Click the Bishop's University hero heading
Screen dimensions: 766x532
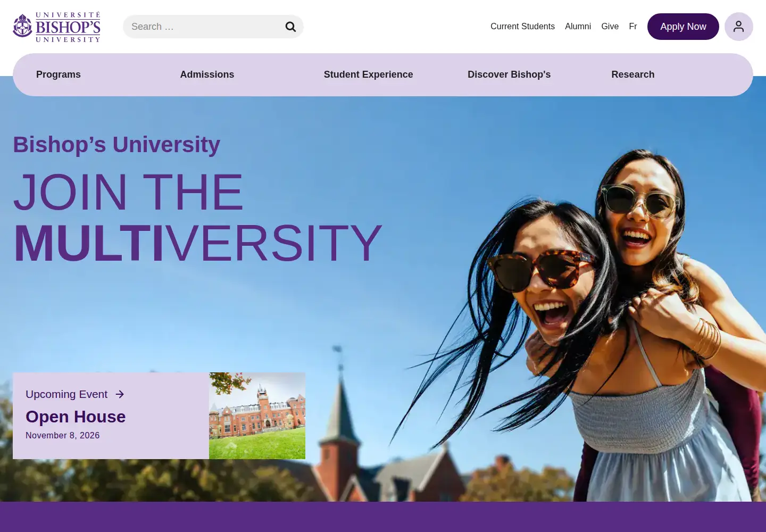tap(116, 145)
